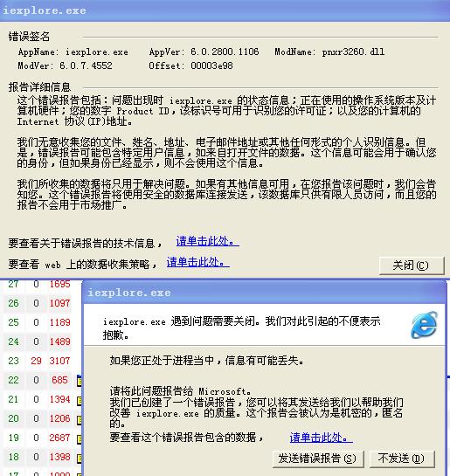This screenshot has width=450, height=476.
Task: Click the value 2687 in row 19
Action: click(59, 438)
